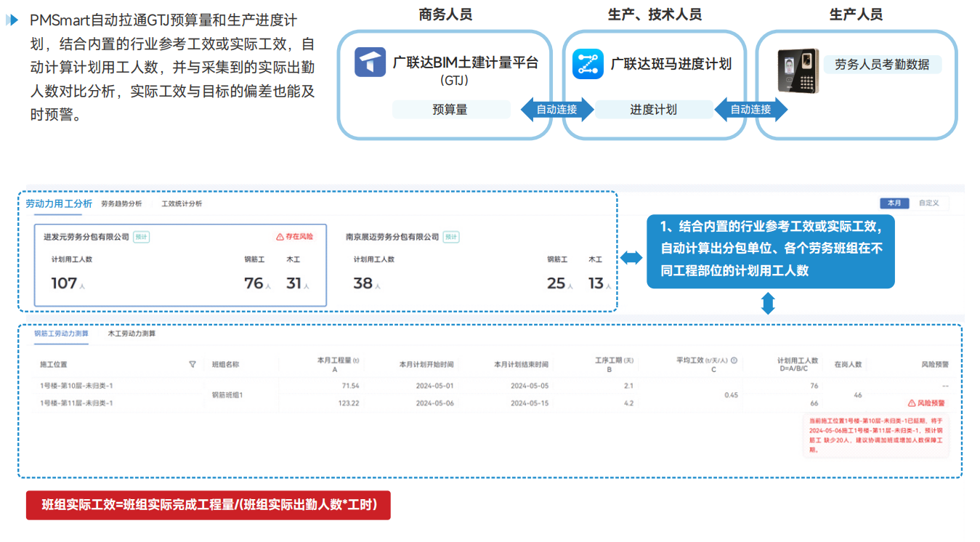980x542 pixels.
Task: Click the 预算量 label box
Action: tap(450, 110)
